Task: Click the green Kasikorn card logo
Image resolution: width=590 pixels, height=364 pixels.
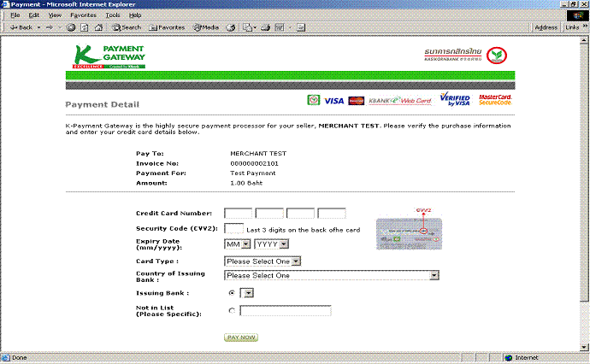Action: 314,100
